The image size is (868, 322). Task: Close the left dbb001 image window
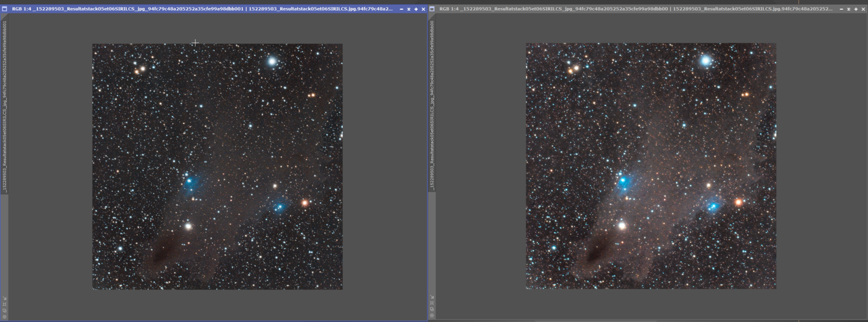pos(423,9)
